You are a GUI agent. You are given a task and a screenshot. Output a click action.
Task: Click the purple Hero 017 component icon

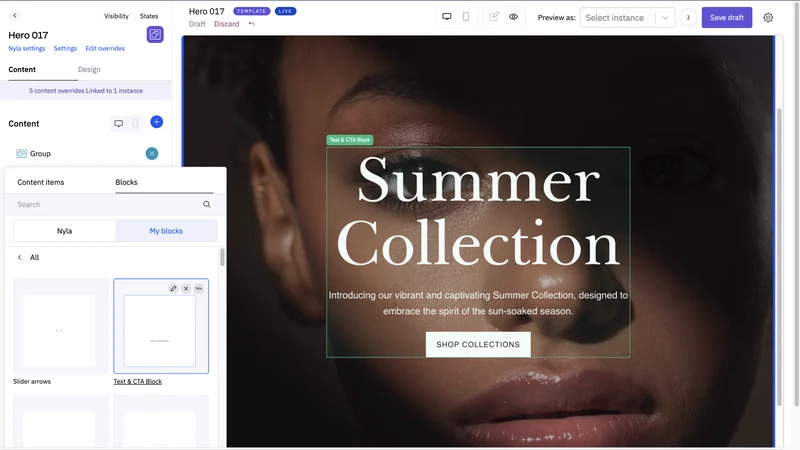155,34
